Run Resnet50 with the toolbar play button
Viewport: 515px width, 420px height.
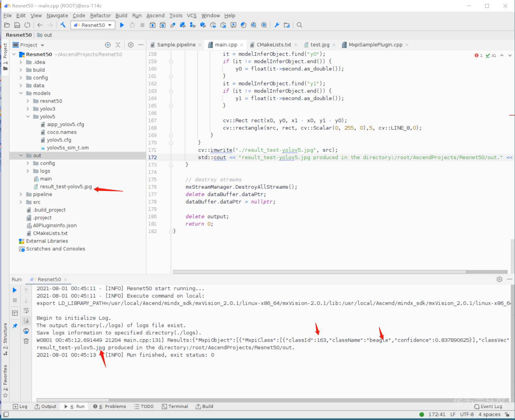coord(122,25)
